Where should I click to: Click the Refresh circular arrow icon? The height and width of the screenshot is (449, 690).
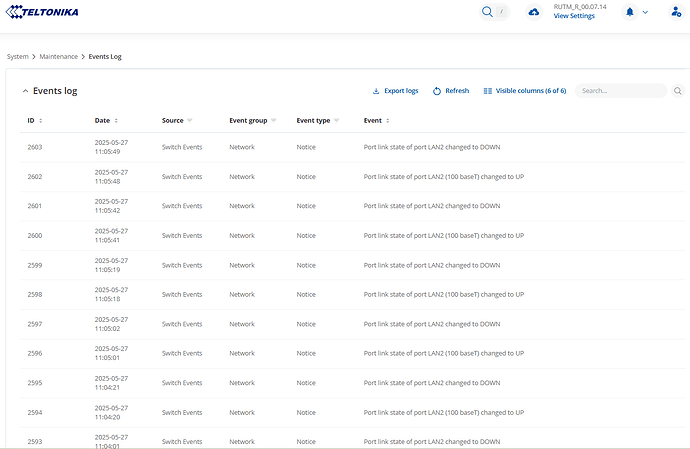[x=437, y=91]
